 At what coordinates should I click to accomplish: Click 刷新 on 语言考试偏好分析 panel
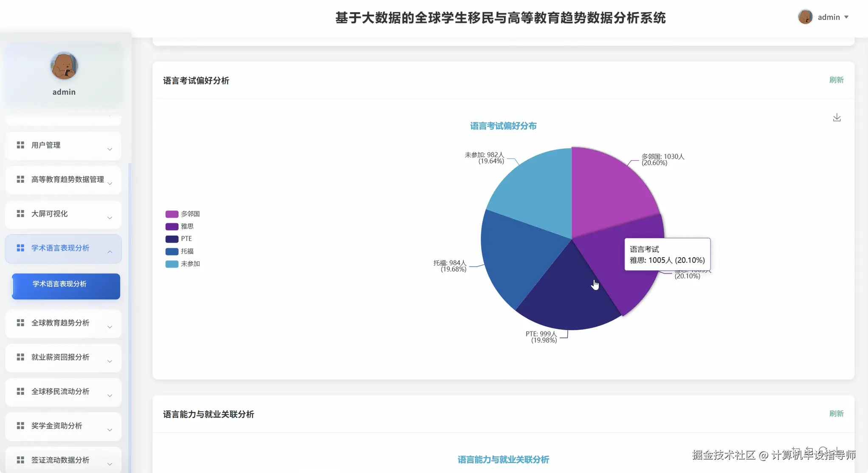point(837,80)
